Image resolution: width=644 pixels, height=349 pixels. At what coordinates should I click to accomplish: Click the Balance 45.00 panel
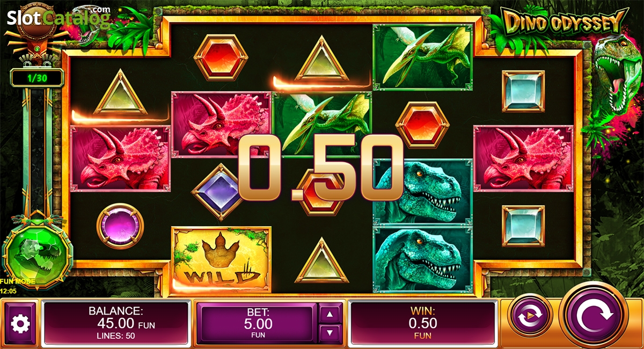[x=116, y=323]
